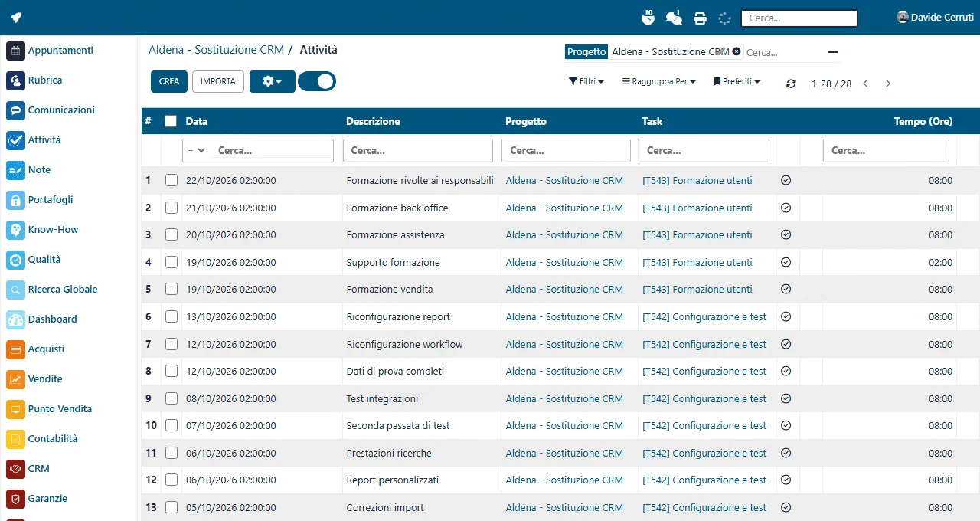The height and width of the screenshot is (521, 980).
Task: Select the Report personalizzati row checkbox
Action: (x=171, y=480)
